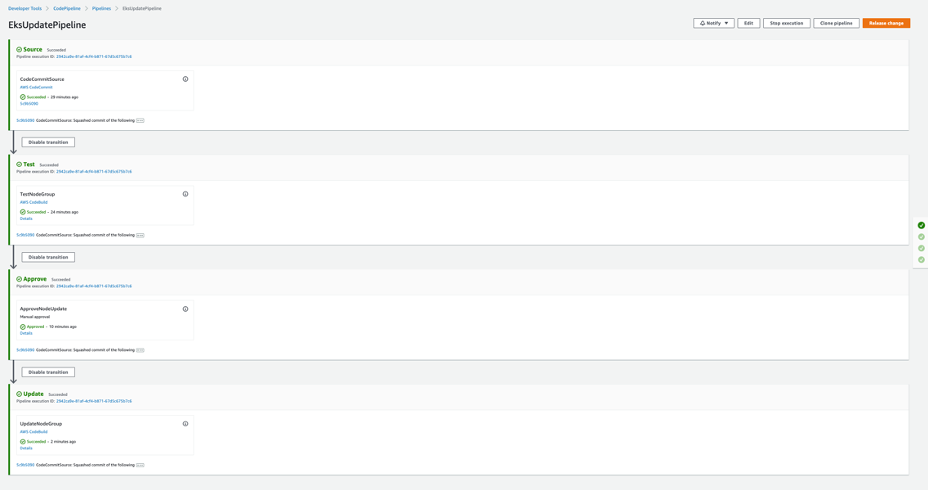Expand commit message ellipsis in Test stage
The width and height of the screenshot is (928, 490).
click(x=140, y=236)
